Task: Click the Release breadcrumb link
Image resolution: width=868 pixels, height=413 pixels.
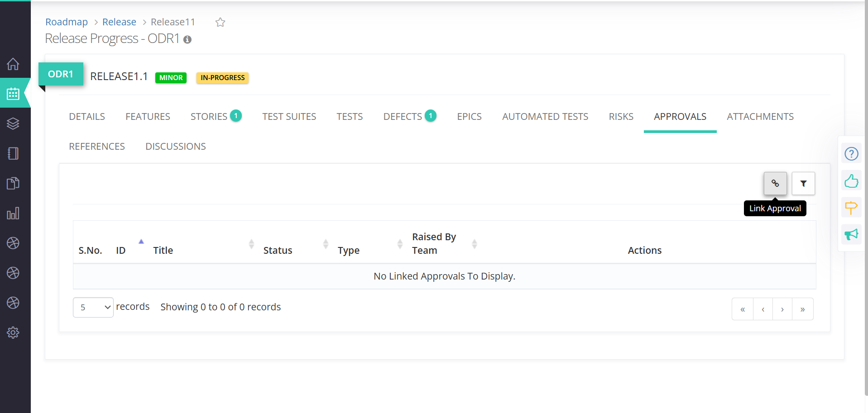Action: (x=119, y=22)
